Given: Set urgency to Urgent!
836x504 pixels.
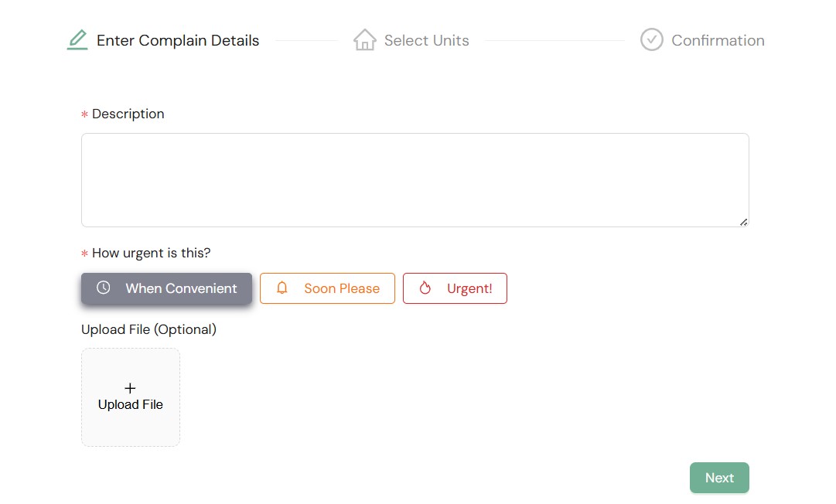Looking at the screenshot, I should tap(455, 288).
